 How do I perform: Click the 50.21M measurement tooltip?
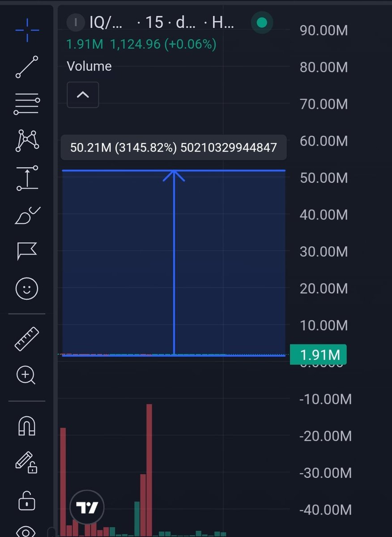[x=174, y=148]
